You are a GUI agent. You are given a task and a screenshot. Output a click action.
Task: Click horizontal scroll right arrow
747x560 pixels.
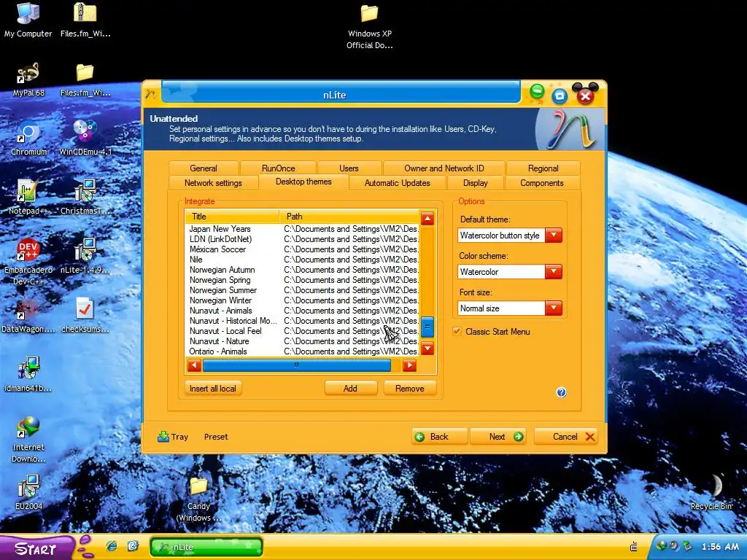(x=409, y=365)
